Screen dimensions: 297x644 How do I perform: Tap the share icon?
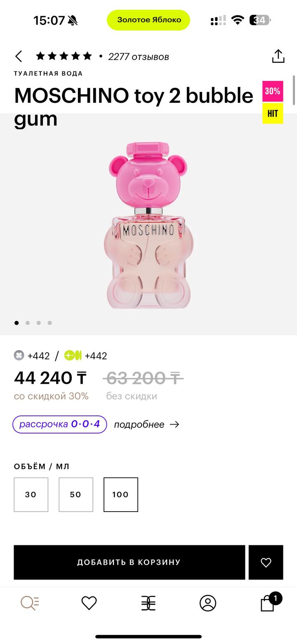coord(278,57)
